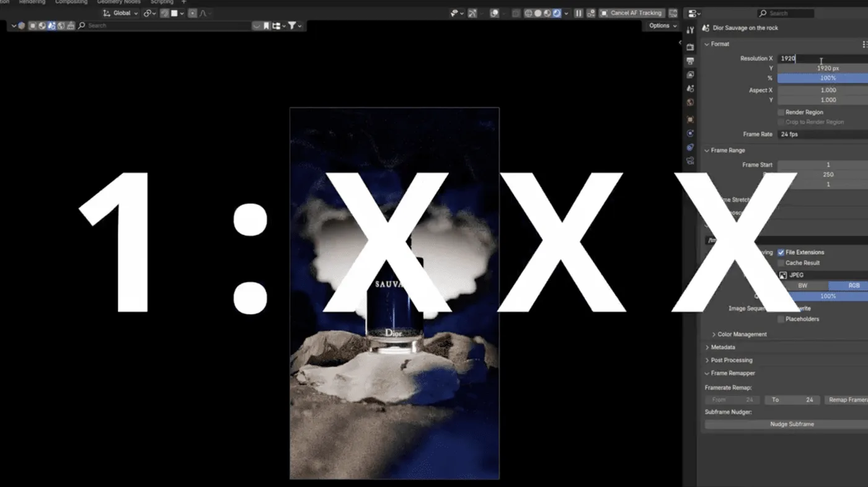Viewport: 868px width, 487px height.
Task: Click the bookmark icon in search bar
Action: 266,26
